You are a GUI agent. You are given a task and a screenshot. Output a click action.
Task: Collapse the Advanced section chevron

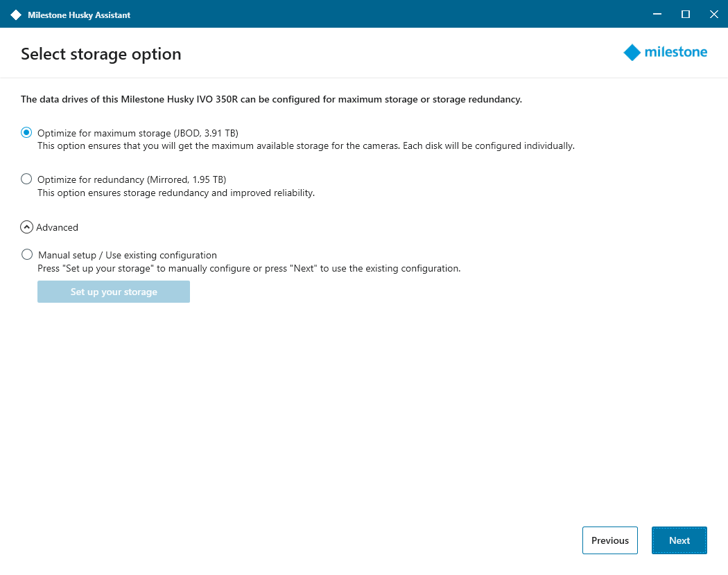click(26, 227)
